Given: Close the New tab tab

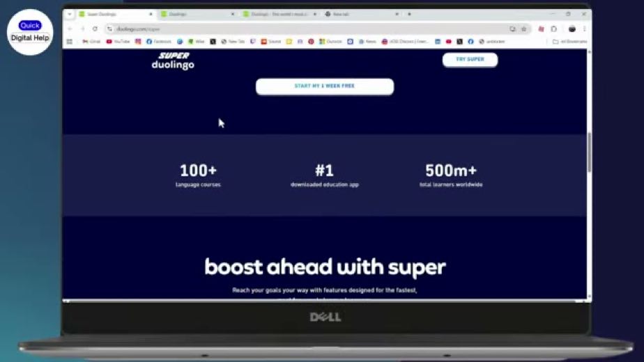Looking at the screenshot, I should coord(397,14).
